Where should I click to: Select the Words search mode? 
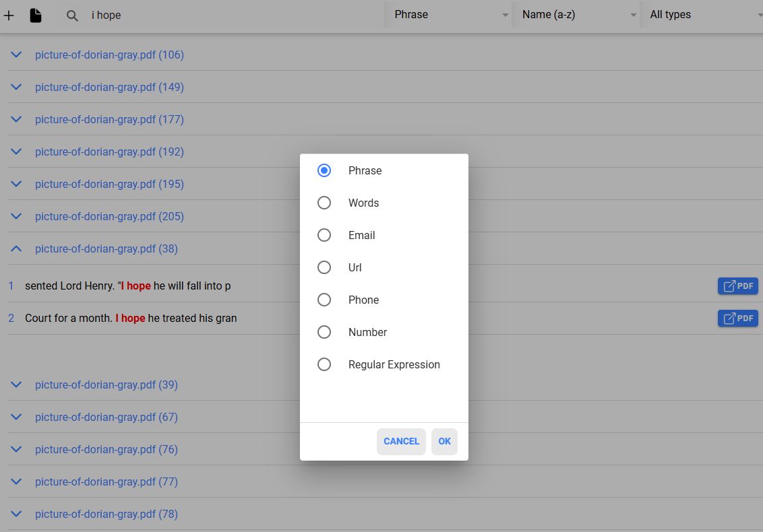[324, 203]
